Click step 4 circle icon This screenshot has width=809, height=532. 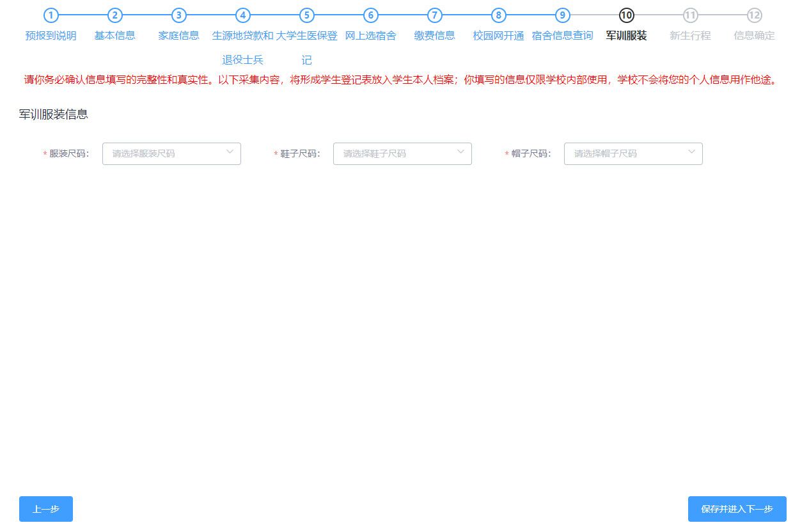243,15
